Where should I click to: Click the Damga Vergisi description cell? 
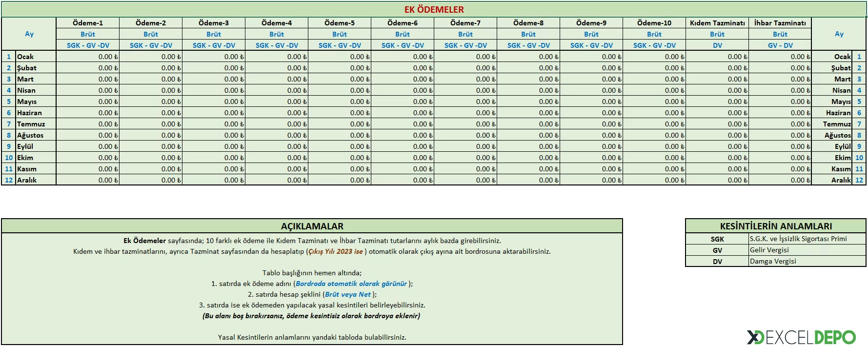click(x=807, y=261)
